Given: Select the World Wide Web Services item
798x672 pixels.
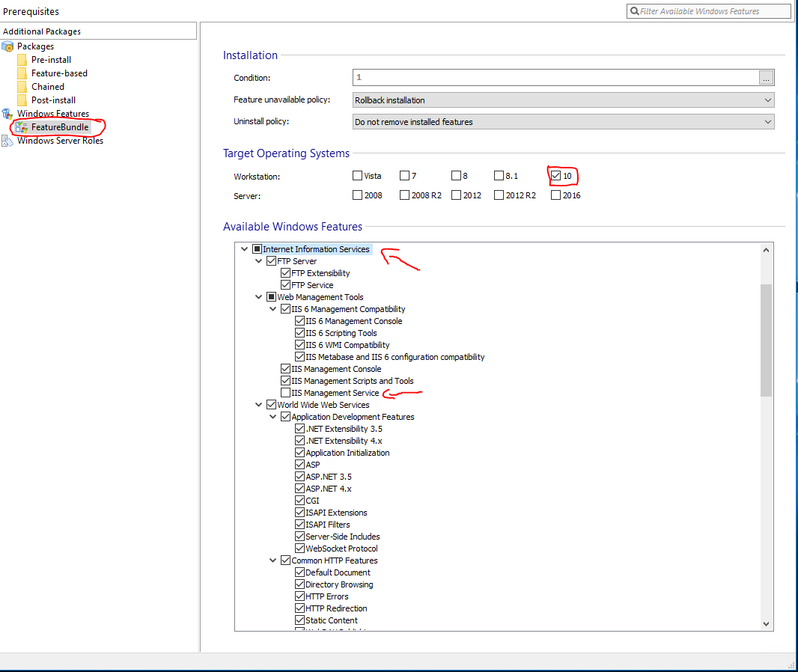Looking at the screenshot, I should click(323, 405).
